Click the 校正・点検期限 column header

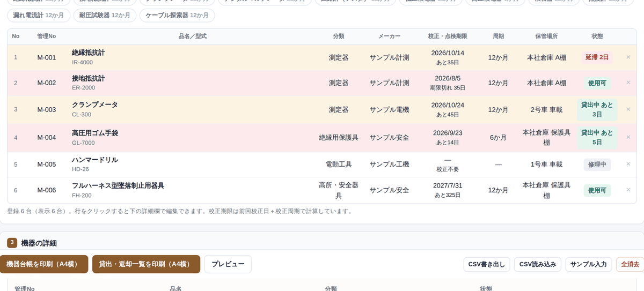click(x=448, y=36)
